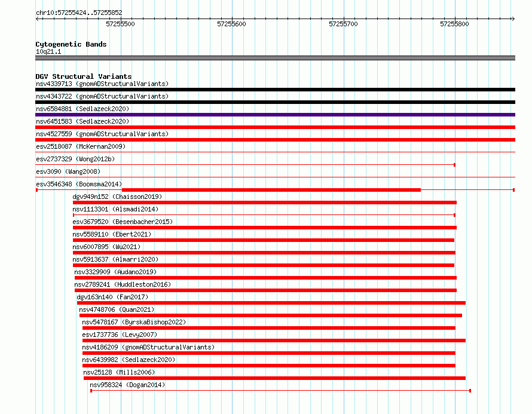Image resolution: width=532 pixels, height=414 pixels.
Task: Click the Cytogenetic Bands track title
Action: pyautogui.click(x=71, y=44)
